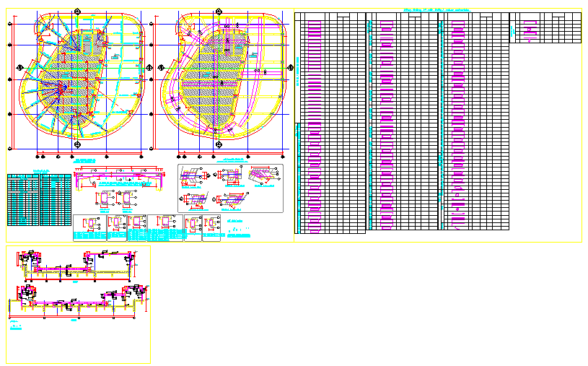The image size is (588, 366).
Task: Click the top grid bubble above left plan
Action: pos(77,10)
